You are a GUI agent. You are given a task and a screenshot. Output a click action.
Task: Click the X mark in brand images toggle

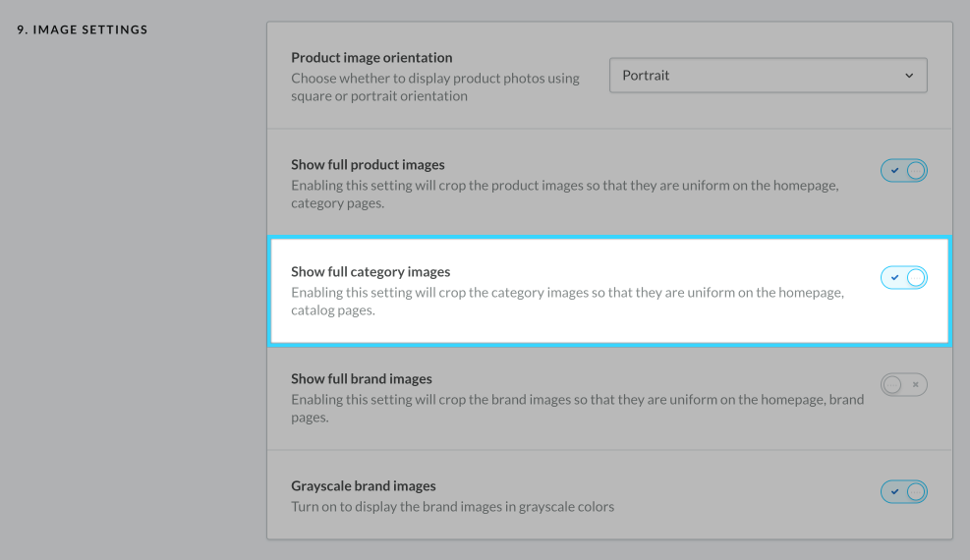tap(915, 385)
